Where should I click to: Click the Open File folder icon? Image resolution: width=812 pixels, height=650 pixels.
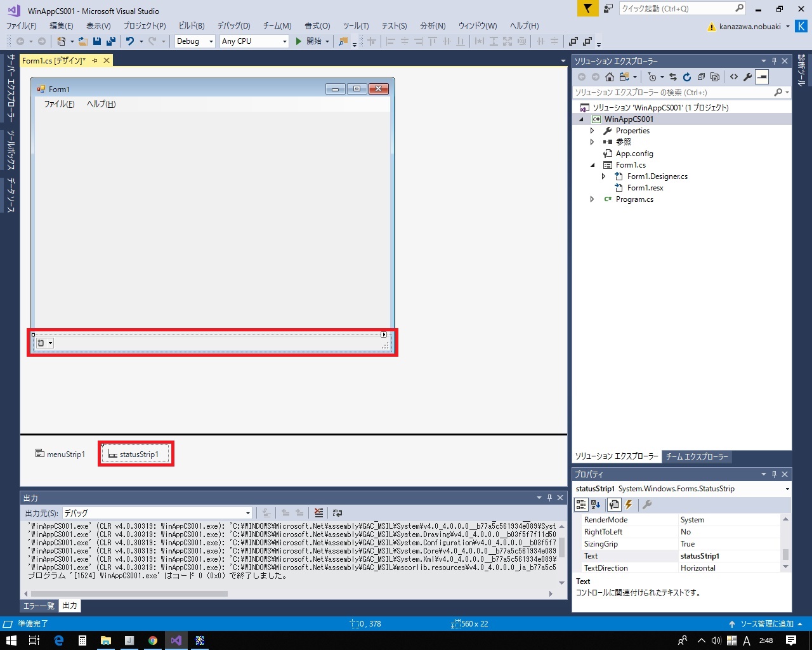pos(83,41)
